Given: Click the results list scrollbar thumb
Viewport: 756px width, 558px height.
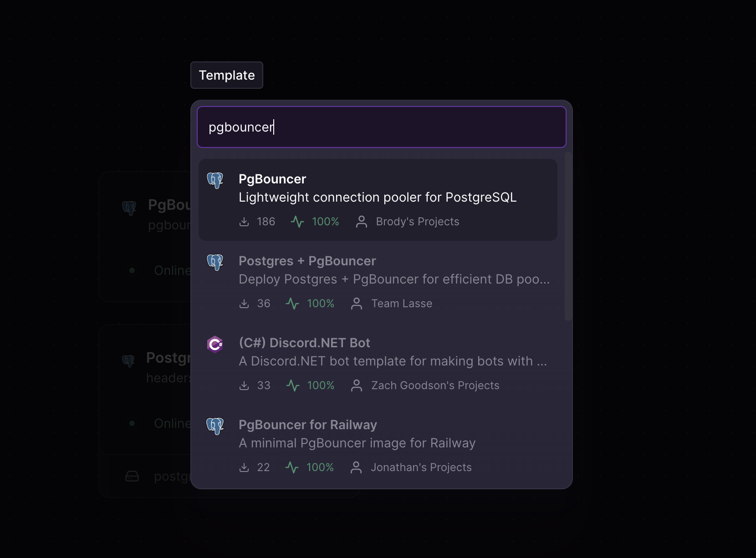Looking at the screenshot, I should point(568,237).
